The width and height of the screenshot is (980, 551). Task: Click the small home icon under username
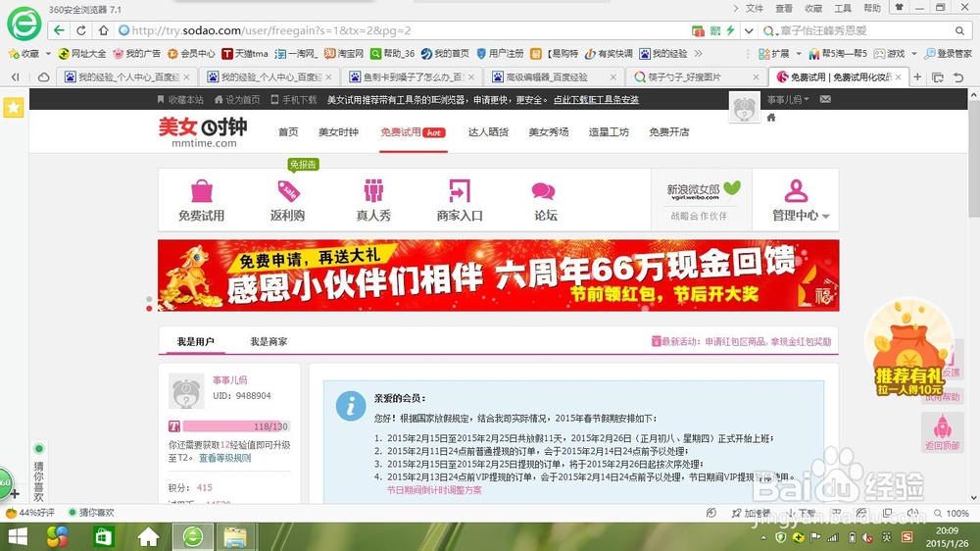pyautogui.click(x=771, y=117)
